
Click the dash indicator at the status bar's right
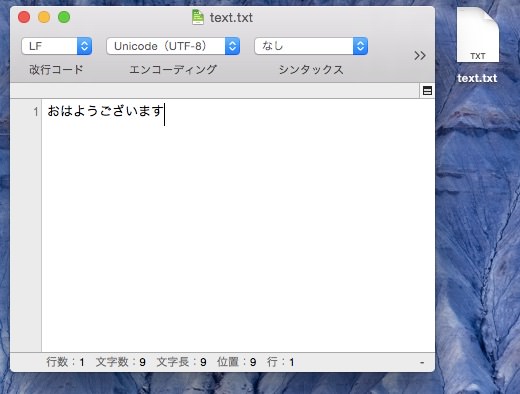(422, 362)
